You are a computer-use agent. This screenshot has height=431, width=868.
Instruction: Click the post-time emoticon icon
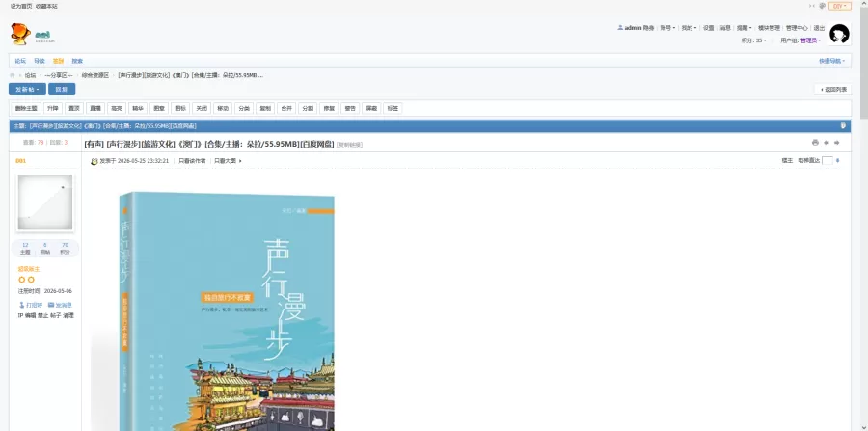click(95, 161)
